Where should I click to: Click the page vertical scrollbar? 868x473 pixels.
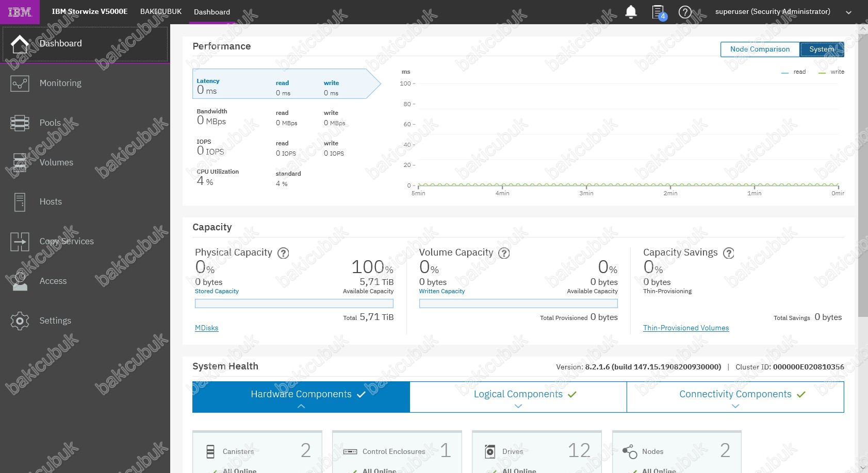pos(863,175)
